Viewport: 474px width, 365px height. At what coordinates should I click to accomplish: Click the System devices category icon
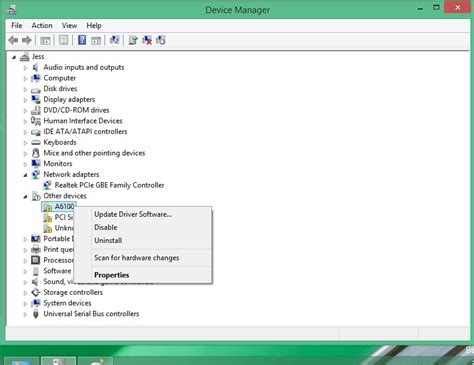36,303
